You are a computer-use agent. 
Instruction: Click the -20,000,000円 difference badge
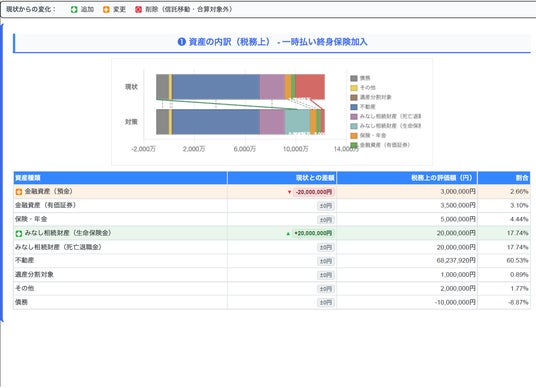coord(314,192)
